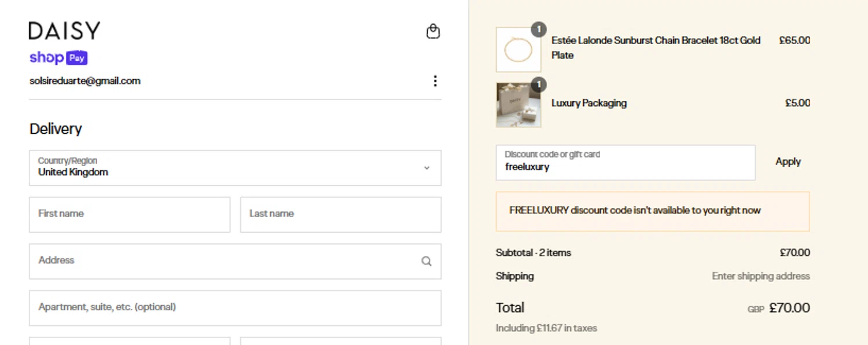Image resolution: width=868 pixels, height=345 pixels.
Task: Expand the Country/Region dropdown
Action: 235,168
